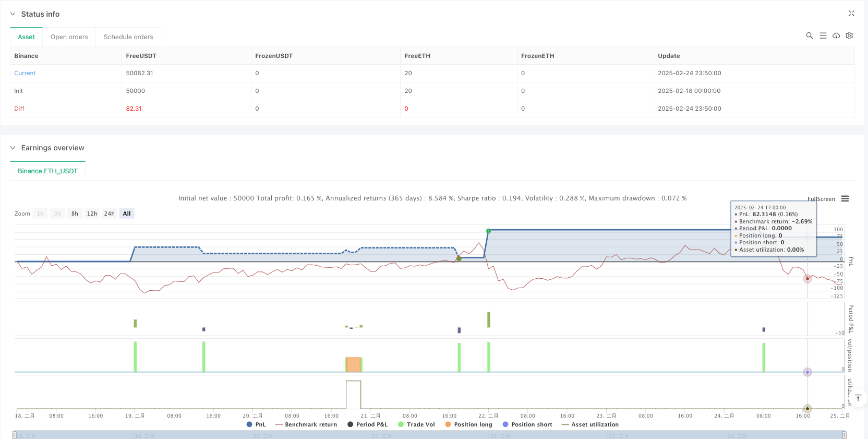The width and height of the screenshot is (868, 439).
Task: Collapse the Status info section
Action: (13, 14)
